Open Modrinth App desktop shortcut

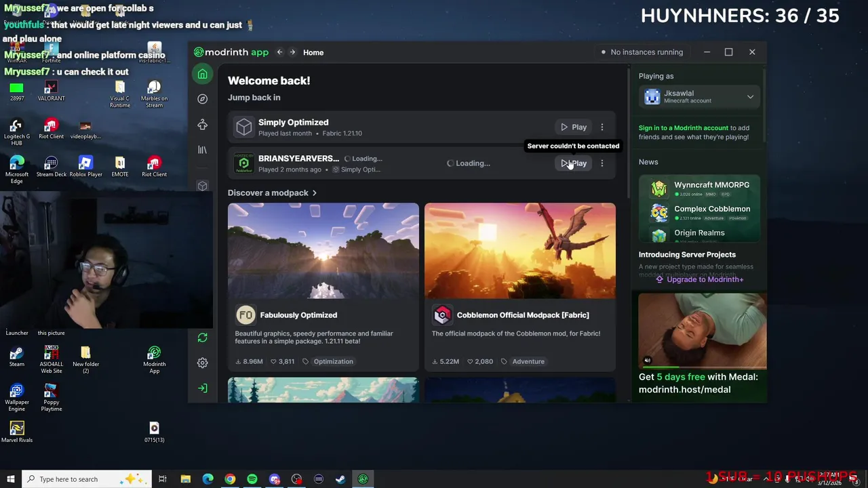[154, 360]
